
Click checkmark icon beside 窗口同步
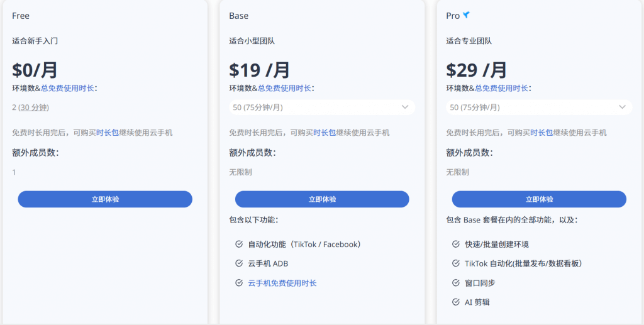[456, 283]
